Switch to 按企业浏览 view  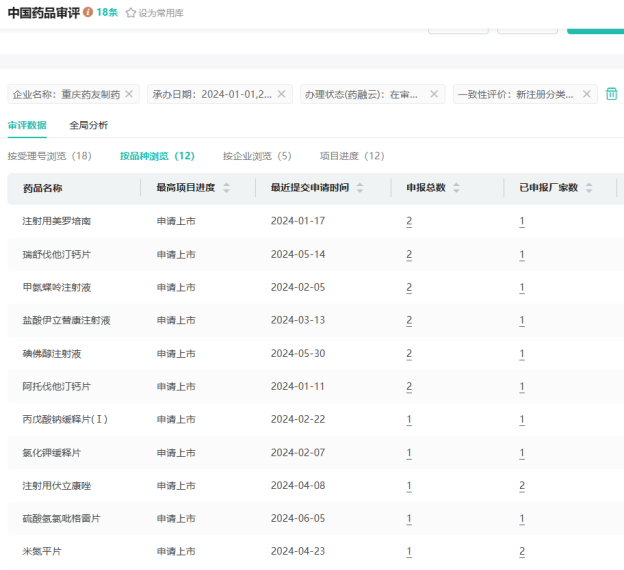tap(257, 156)
